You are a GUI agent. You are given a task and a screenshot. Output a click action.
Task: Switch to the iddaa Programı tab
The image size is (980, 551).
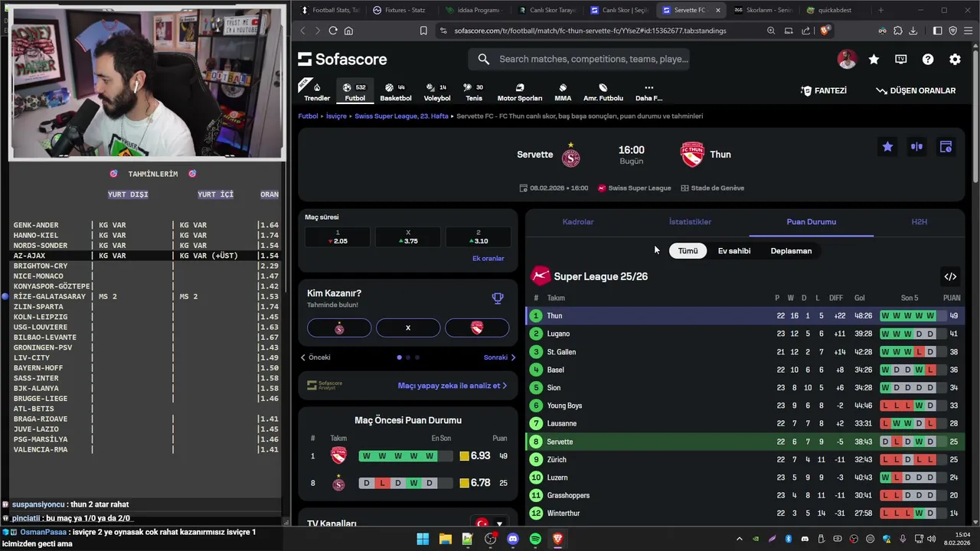point(471,10)
